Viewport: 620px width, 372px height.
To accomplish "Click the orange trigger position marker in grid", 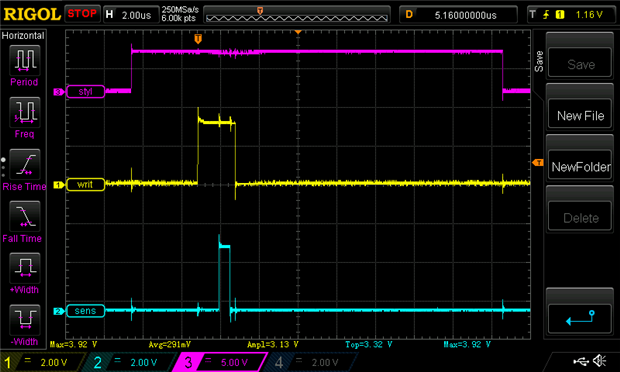I will tap(198, 39).
